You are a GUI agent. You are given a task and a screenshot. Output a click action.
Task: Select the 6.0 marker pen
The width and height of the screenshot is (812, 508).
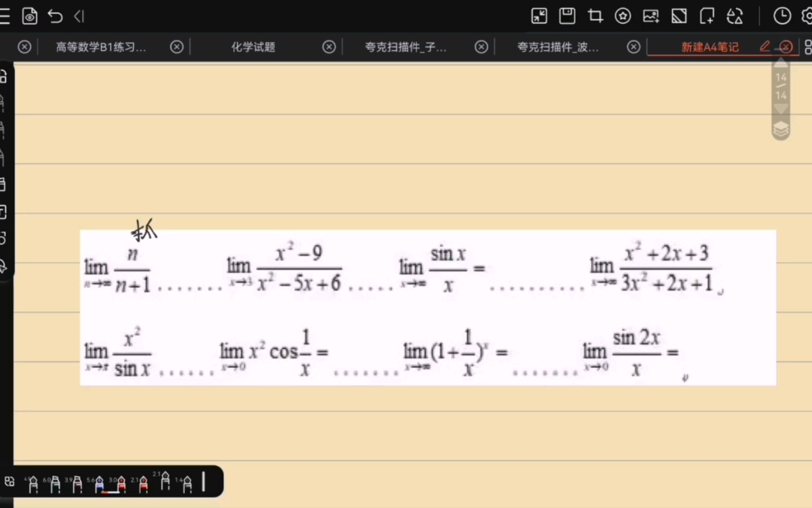click(x=55, y=484)
